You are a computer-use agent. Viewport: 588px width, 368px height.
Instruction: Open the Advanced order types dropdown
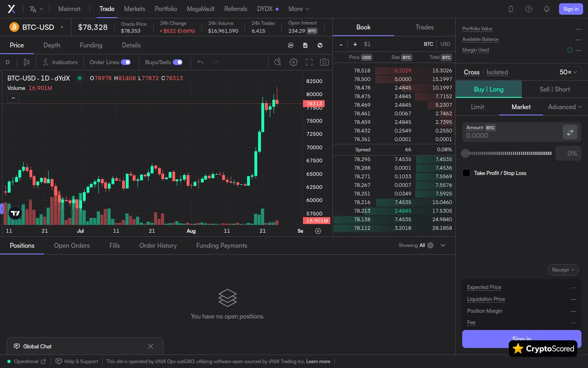pos(565,107)
